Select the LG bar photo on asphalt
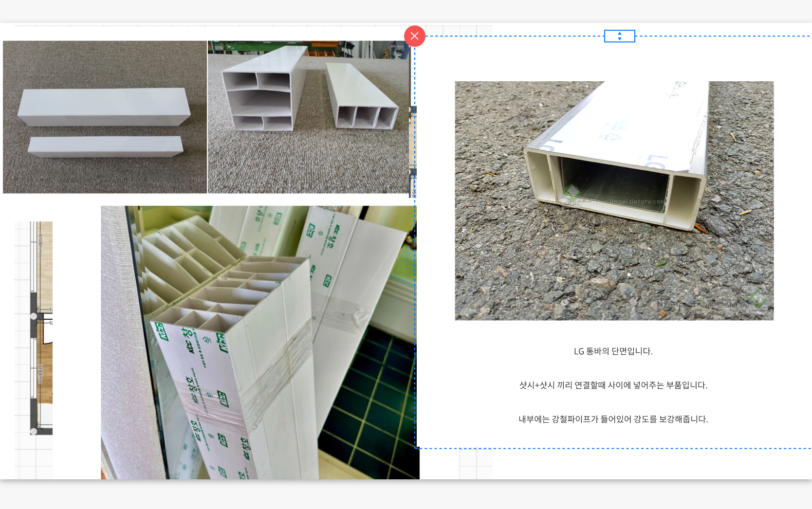 614,200
